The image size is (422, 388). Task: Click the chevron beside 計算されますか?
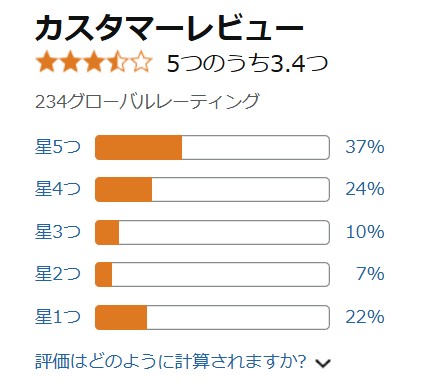(323, 363)
